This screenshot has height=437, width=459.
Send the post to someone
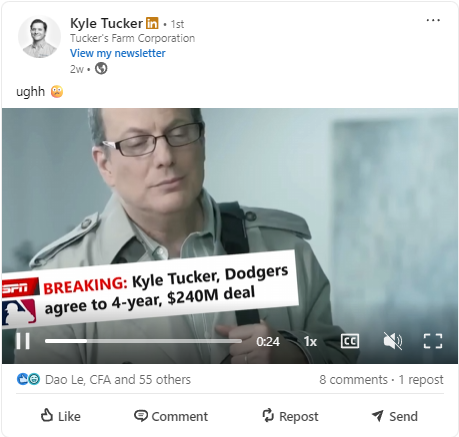coord(395,416)
